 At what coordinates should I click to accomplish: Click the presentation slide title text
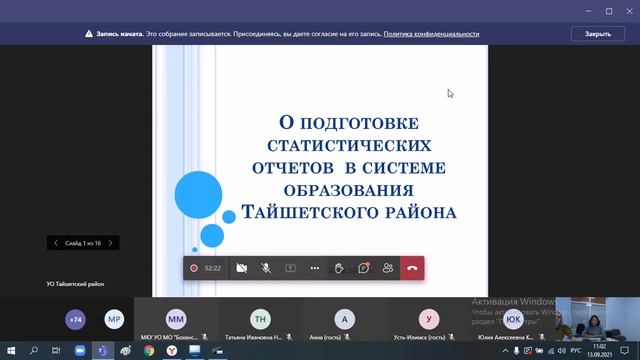click(x=349, y=167)
